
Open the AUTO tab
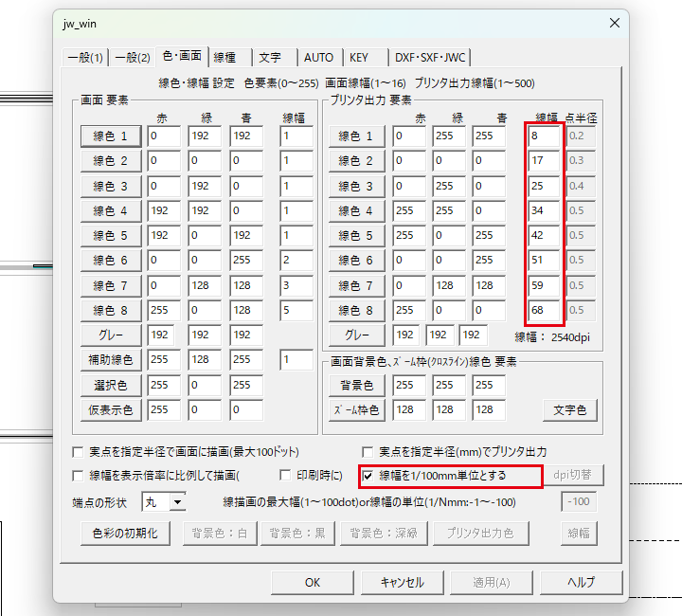point(320,58)
